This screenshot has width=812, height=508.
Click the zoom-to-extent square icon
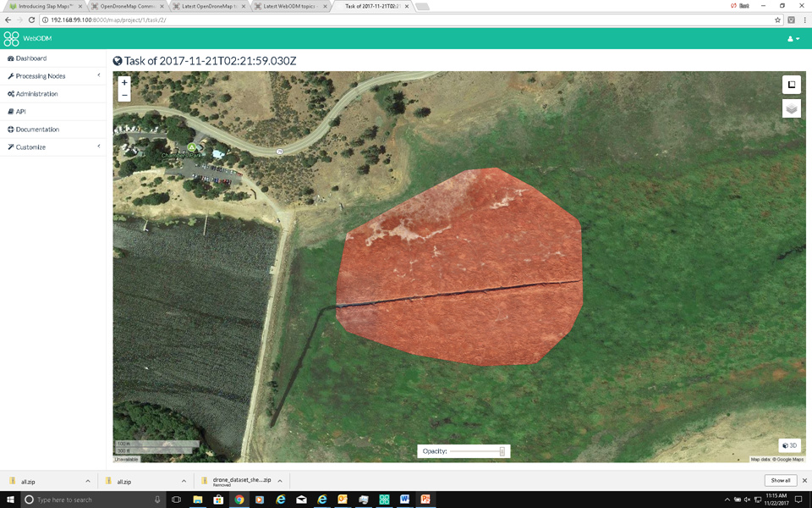792,85
